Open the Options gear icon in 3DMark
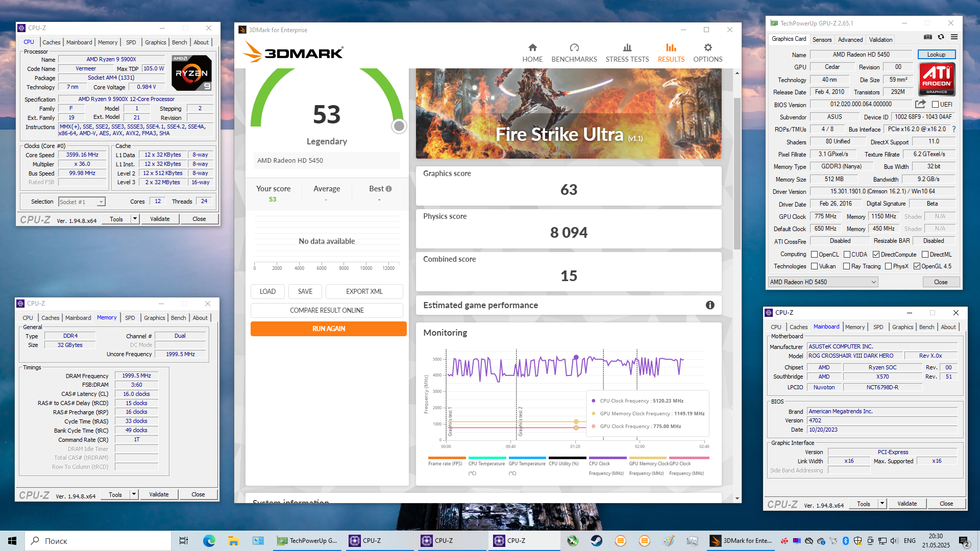 click(708, 47)
